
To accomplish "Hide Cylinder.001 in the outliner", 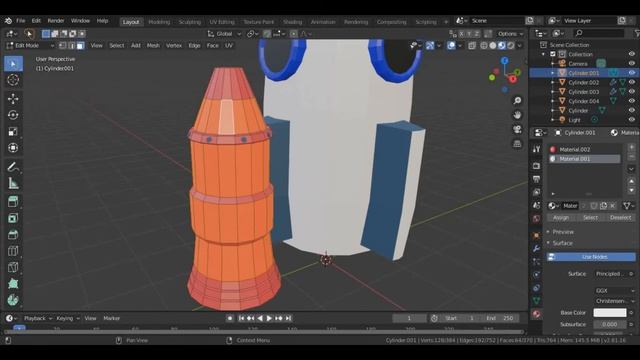I will [631, 73].
